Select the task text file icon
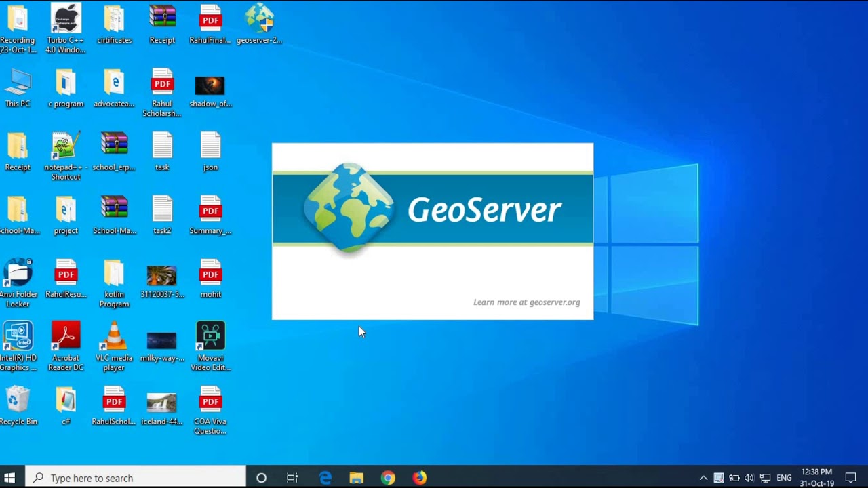 (x=162, y=146)
